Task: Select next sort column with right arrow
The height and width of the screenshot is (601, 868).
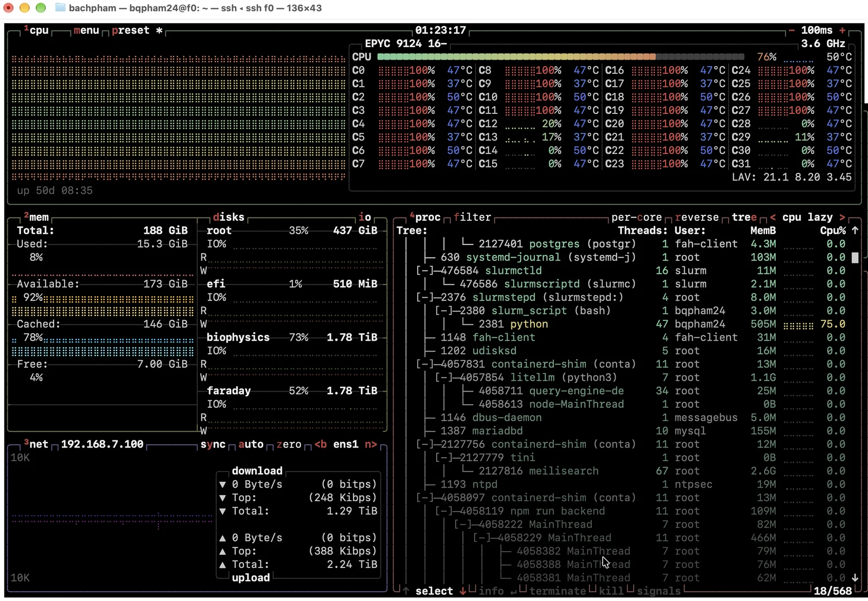Action: coord(842,217)
